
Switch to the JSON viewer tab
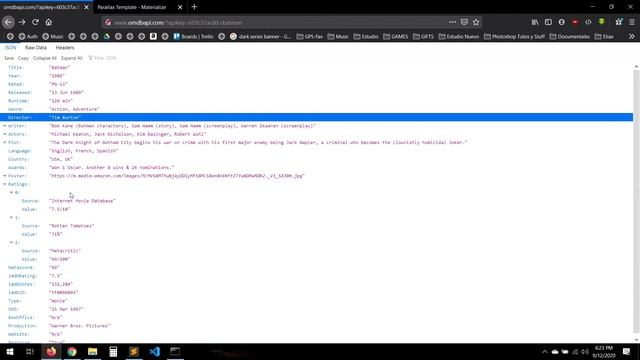click(10, 47)
